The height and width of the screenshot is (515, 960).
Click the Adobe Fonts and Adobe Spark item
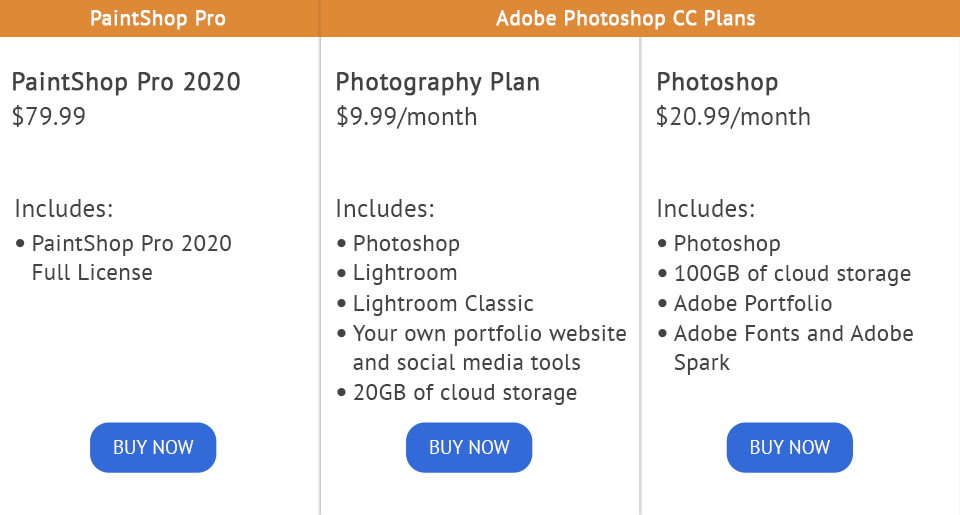[793, 347]
